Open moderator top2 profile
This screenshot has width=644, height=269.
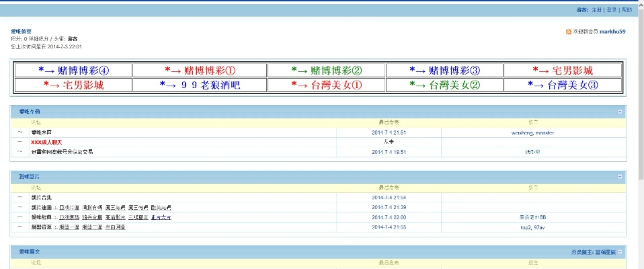[526, 227]
